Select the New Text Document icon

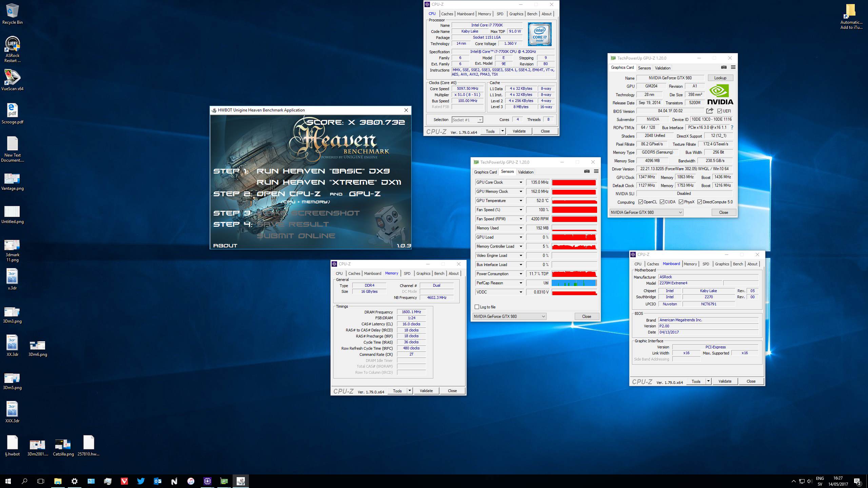pyautogui.click(x=13, y=149)
